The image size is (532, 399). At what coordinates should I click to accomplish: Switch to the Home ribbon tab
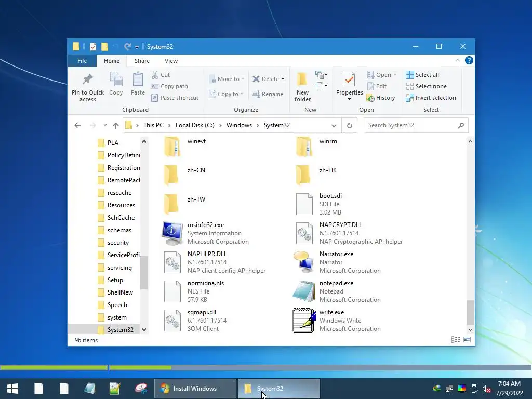click(112, 61)
